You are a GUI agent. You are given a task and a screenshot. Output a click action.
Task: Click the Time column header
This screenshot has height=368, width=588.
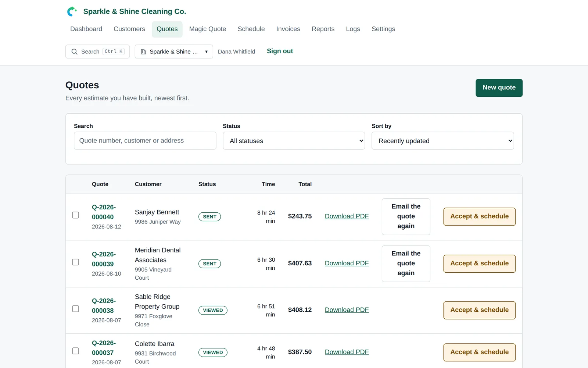pos(268,184)
